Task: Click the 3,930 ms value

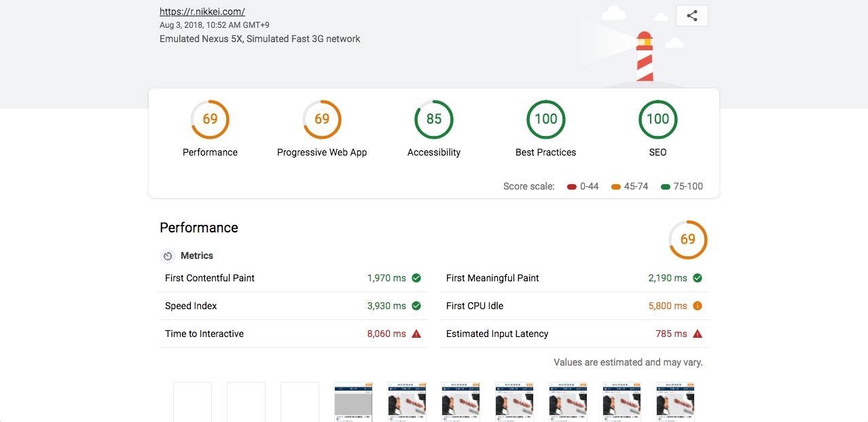Action: click(x=386, y=306)
